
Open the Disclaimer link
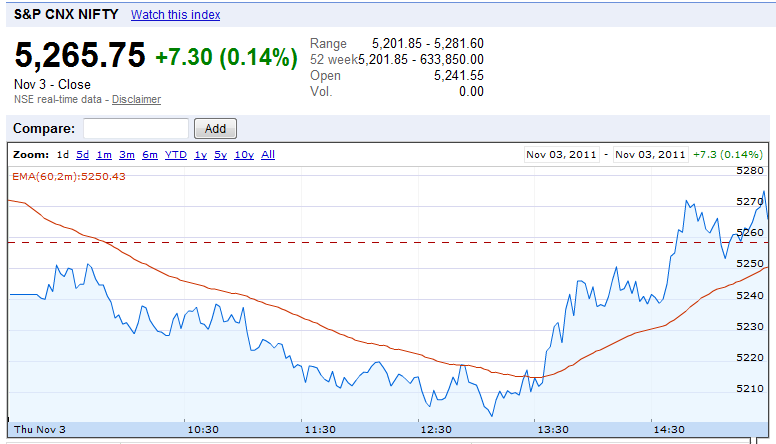tap(136, 99)
